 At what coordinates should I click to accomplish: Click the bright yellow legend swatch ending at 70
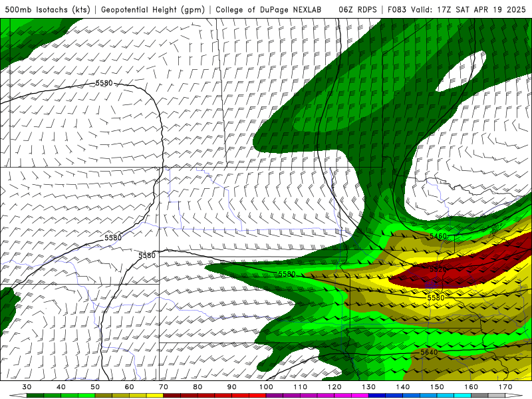(x=155, y=396)
